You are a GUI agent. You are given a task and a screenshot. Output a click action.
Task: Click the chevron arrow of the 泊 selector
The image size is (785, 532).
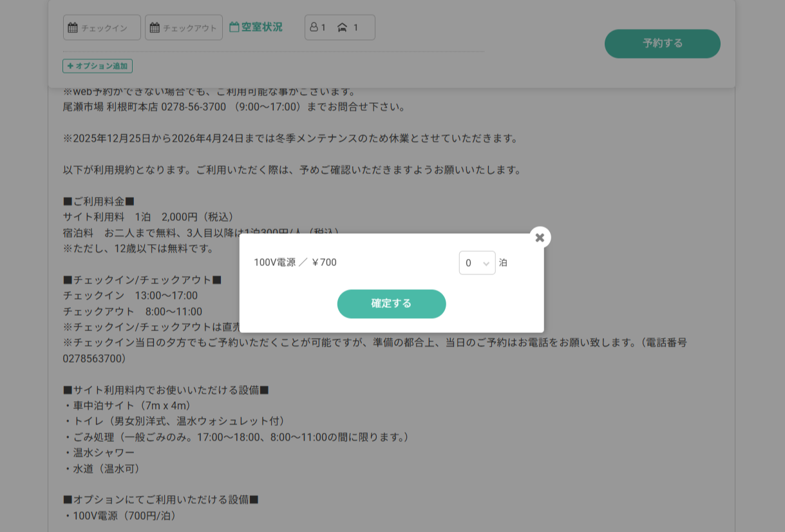point(486,263)
